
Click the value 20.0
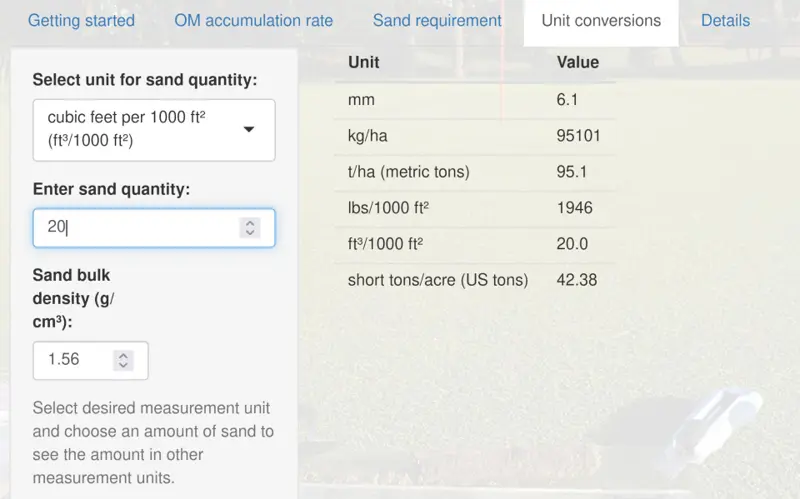click(572, 244)
